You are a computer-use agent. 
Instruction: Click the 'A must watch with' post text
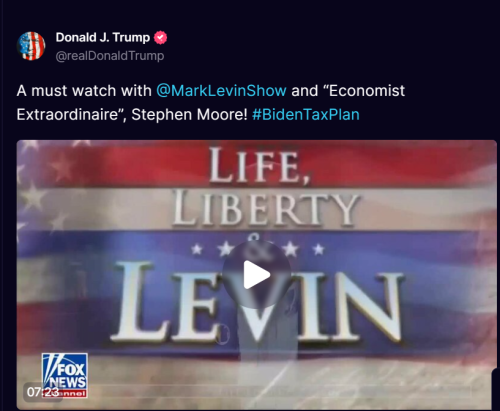pyautogui.click(x=84, y=91)
